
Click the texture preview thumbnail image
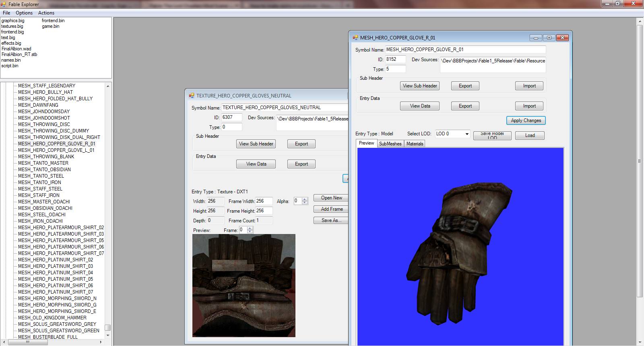(x=244, y=286)
